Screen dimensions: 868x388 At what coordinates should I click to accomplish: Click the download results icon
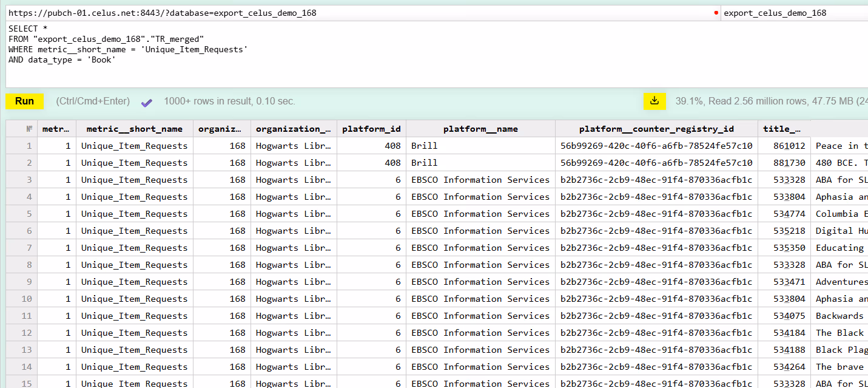(654, 101)
